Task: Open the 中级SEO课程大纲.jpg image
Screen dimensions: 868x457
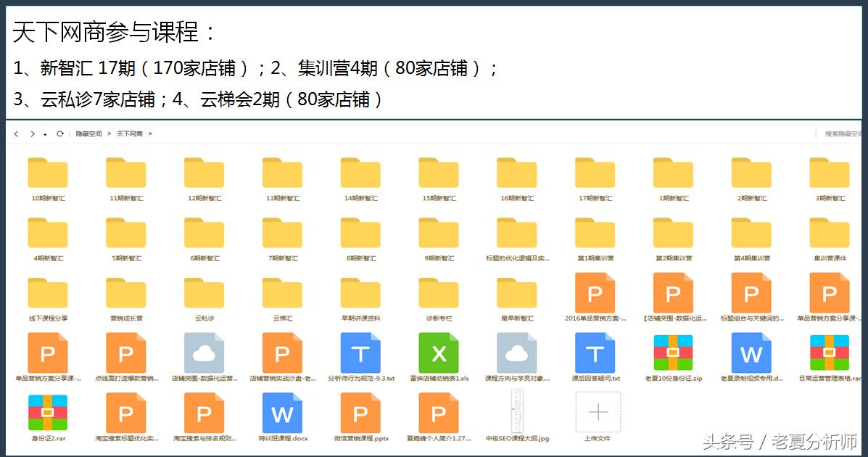Action: pos(516,413)
